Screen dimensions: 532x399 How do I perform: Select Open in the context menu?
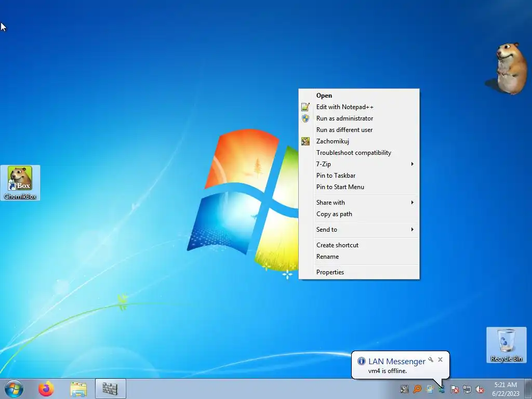click(x=358, y=96)
